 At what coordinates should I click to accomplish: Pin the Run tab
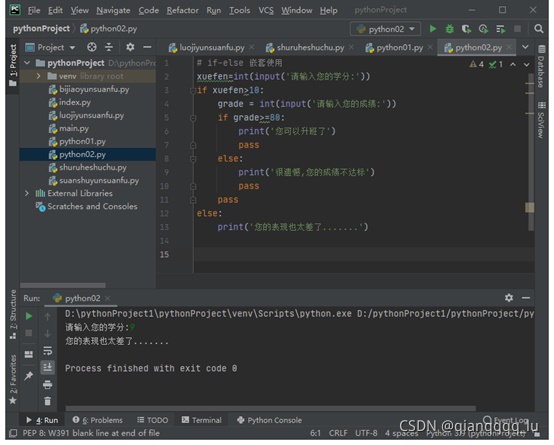tap(29, 376)
